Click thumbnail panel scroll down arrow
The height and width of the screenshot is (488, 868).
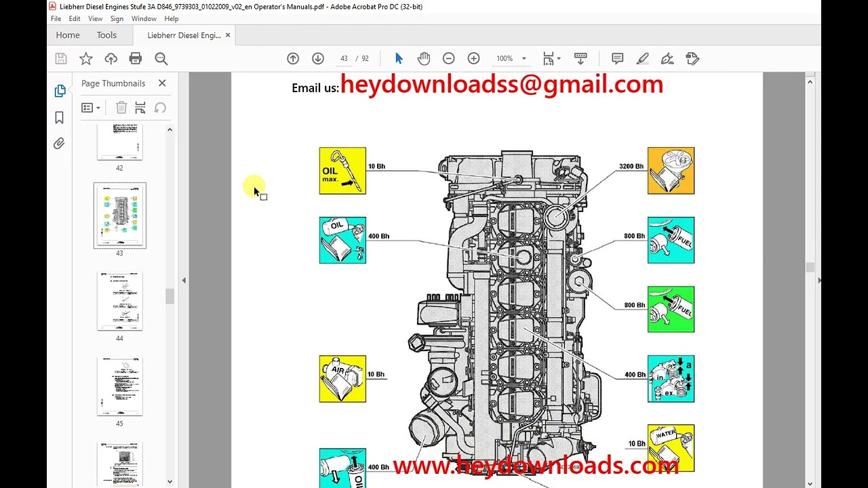(170, 481)
